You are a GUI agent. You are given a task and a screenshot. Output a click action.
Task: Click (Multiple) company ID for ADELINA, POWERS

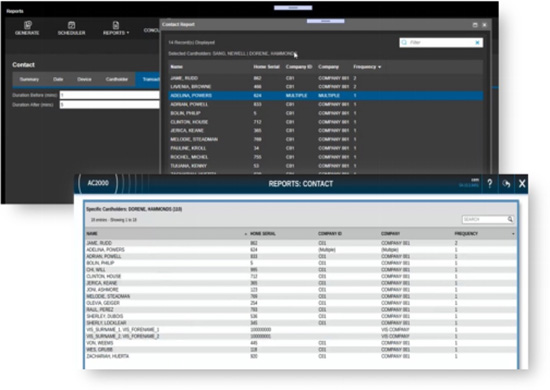pyautogui.click(x=327, y=250)
